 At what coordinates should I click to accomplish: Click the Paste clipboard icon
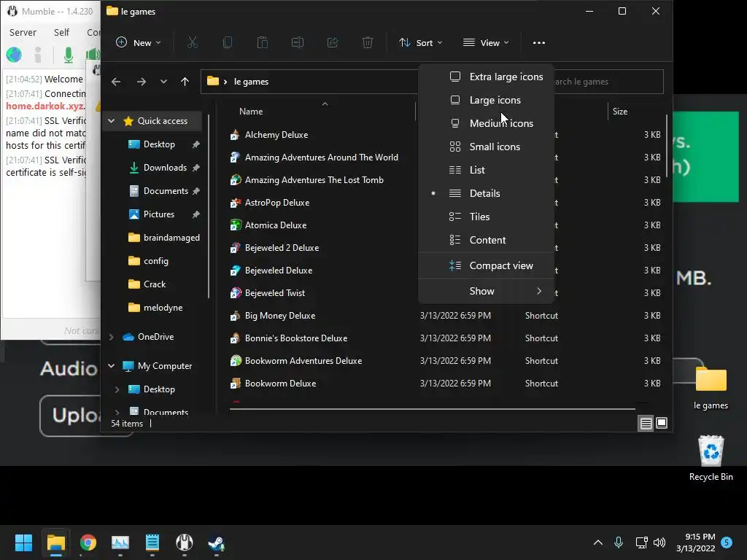263,43
